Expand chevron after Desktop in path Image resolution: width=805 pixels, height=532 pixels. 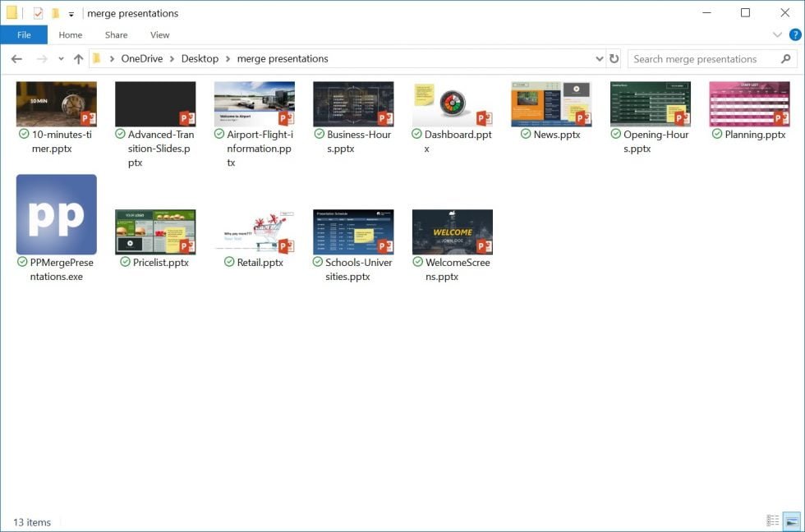point(228,59)
